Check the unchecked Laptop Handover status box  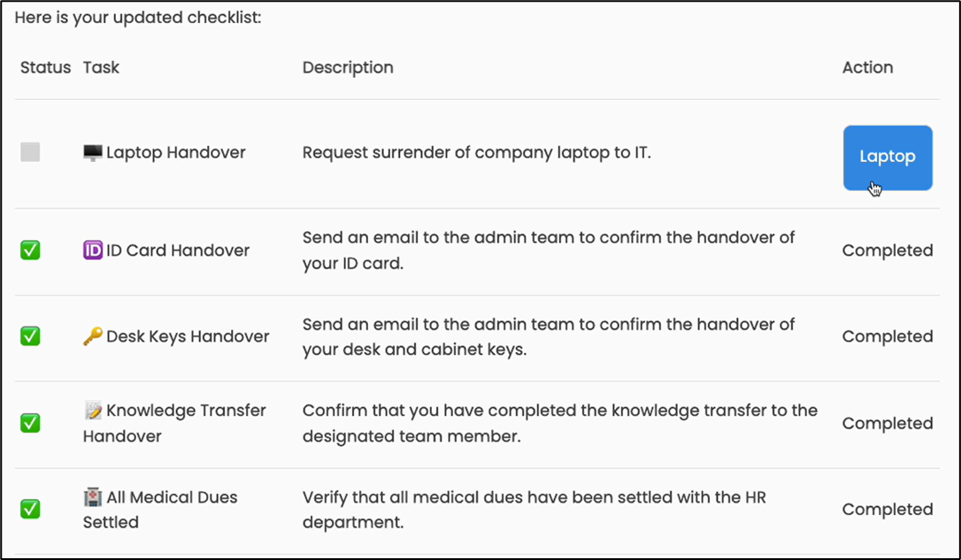coord(31,152)
